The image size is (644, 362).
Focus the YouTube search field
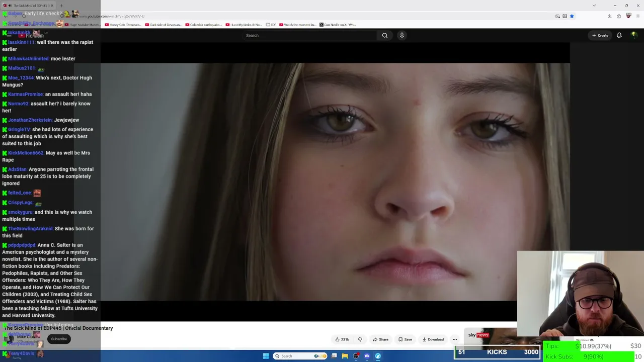(309, 35)
